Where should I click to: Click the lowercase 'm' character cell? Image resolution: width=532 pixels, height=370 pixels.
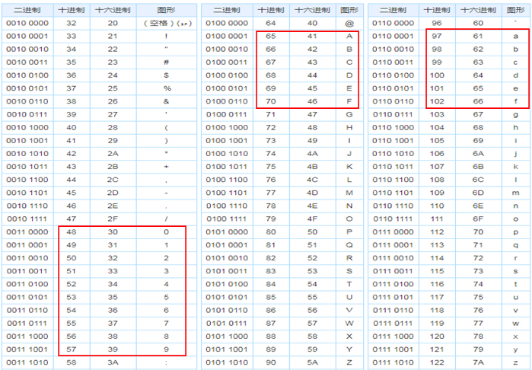click(515, 193)
